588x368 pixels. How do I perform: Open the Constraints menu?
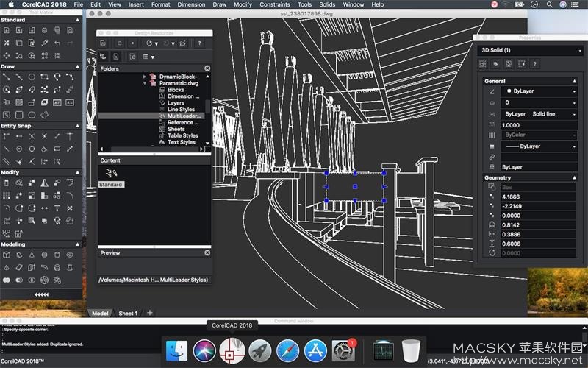point(275,4)
